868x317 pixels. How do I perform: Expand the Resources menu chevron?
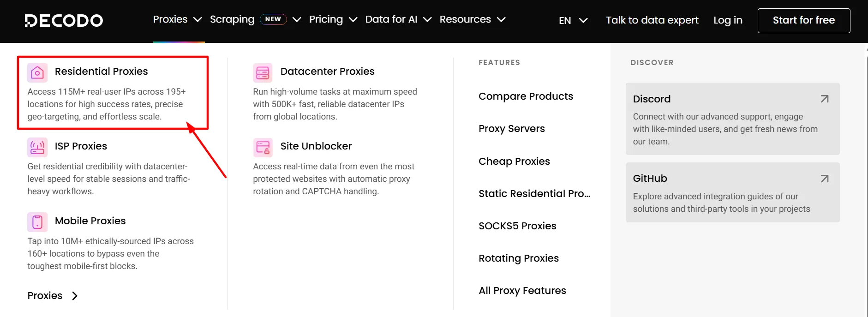pyautogui.click(x=501, y=19)
